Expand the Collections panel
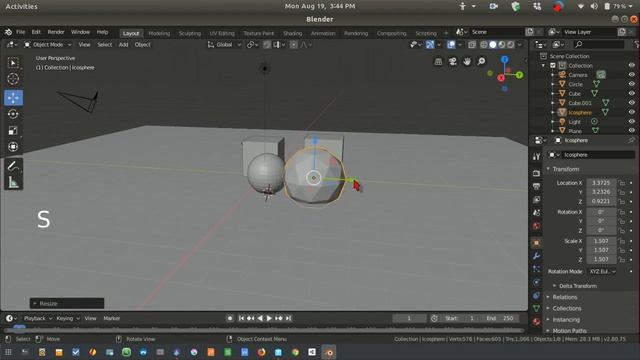Viewport: 640px width, 360px height. coord(567,309)
